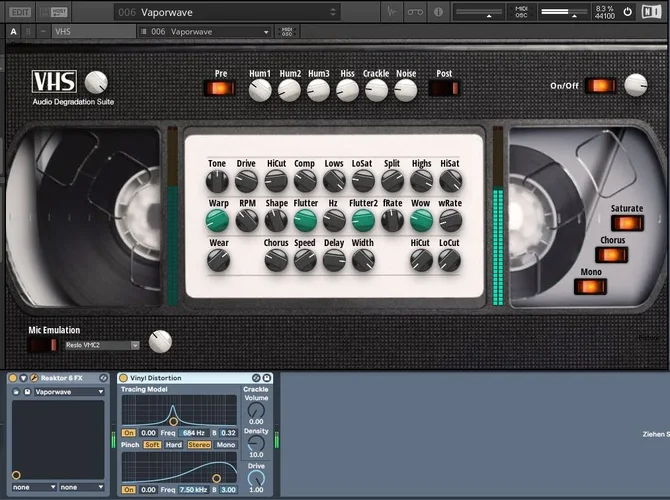Open the 006 Vaporwave preset selector at top

point(227,12)
